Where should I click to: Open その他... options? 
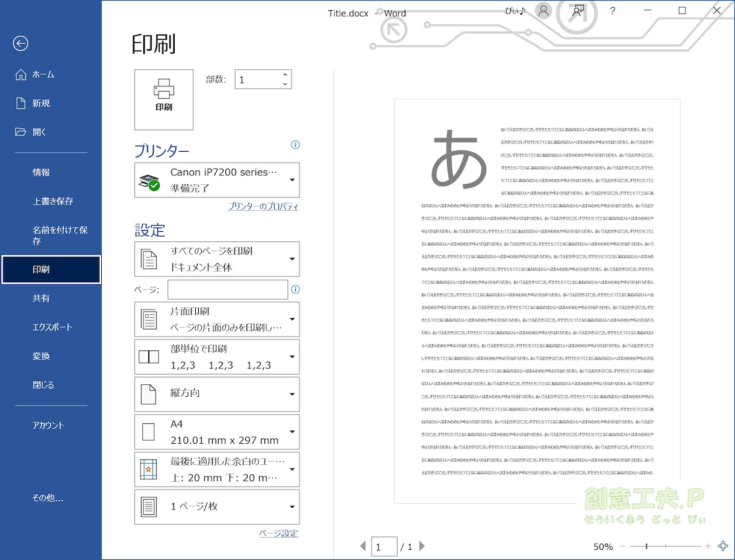51,498
